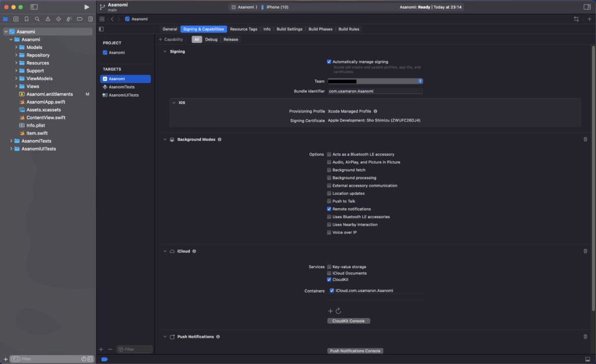Check the Key-value storage service

pyautogui.click(x=329, y=267)
